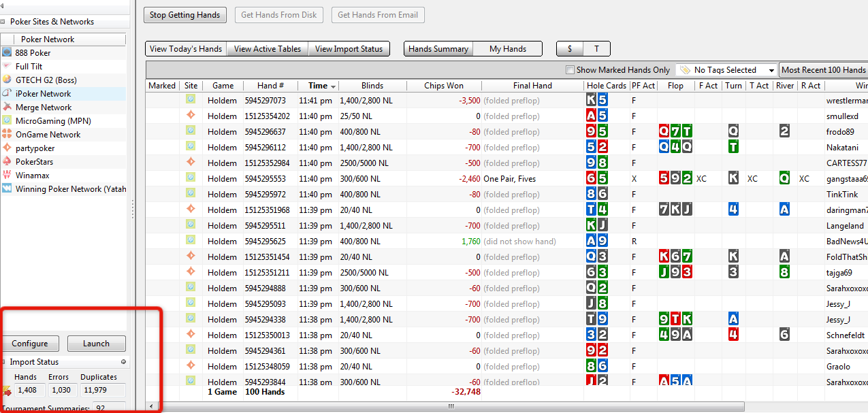This screenshot has height=413, width=868.
Task: Collapse the Poker Sites & Networks panel
Action: (4, 22)
